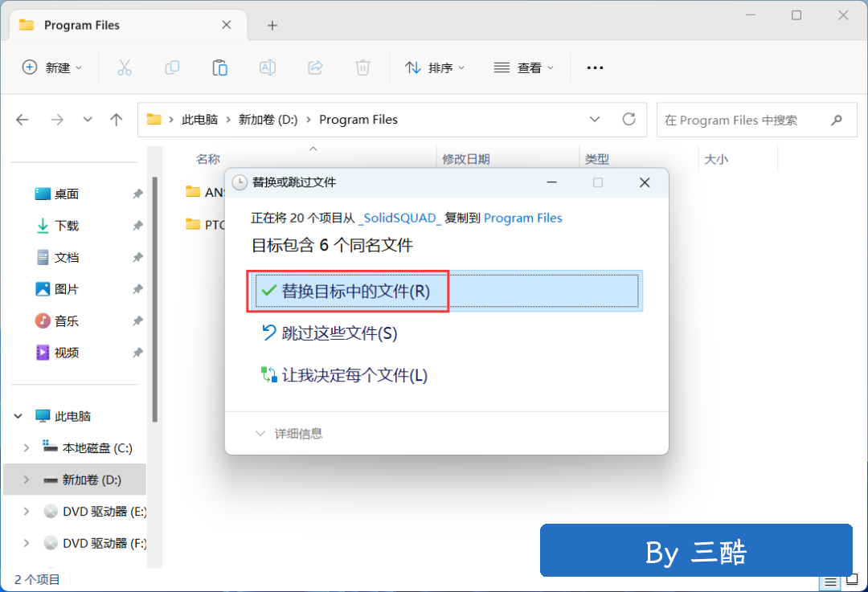This screenshot has width=868, height=592.
Task: Close the Program Files tab
Action: coord(227,25)
